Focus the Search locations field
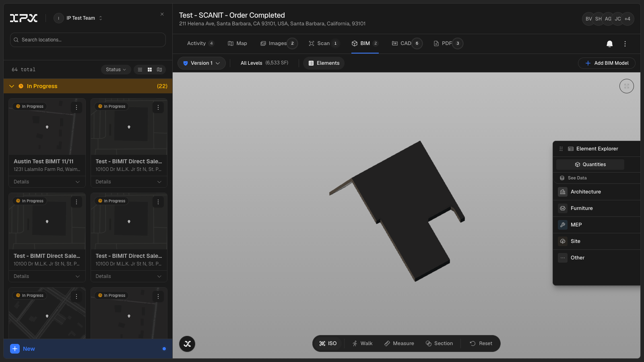 click(88, 40)
